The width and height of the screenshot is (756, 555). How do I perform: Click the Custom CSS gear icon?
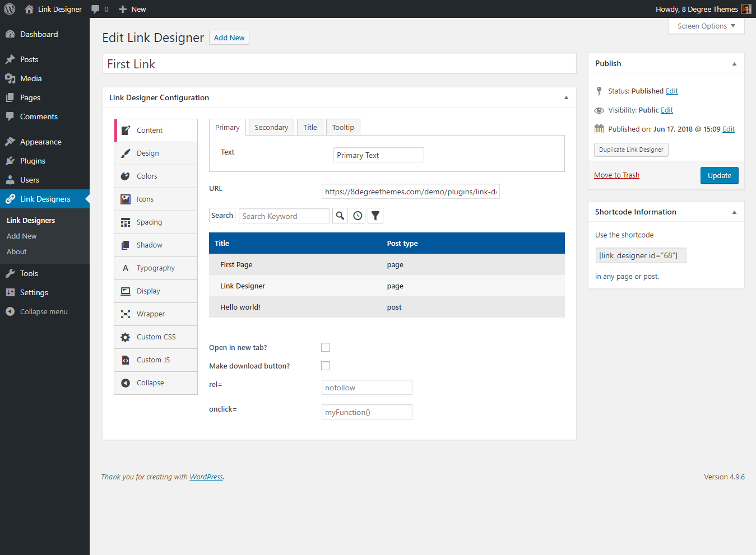126,337
